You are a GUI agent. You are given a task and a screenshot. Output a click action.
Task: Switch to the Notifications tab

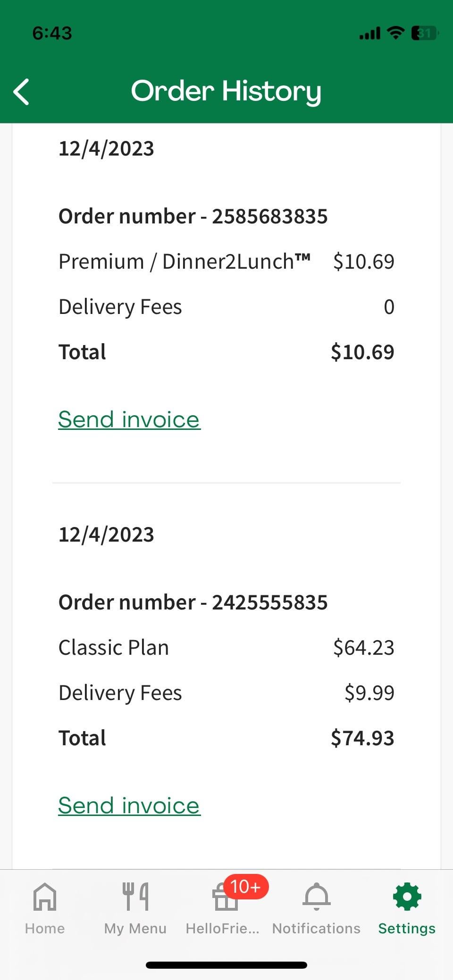[316, 908]
